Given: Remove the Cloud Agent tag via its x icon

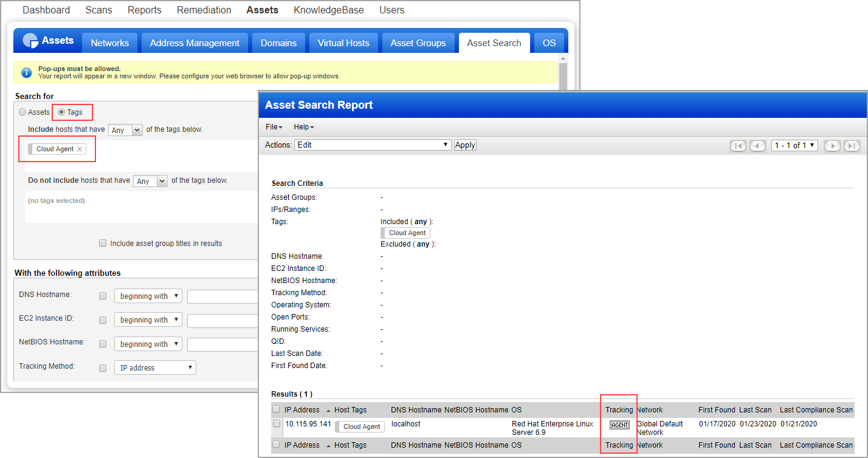Looking at the screenshot, I should coord(78,148).
